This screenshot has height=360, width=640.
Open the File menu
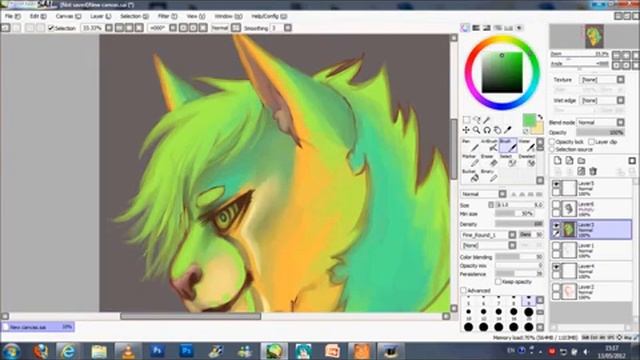tap(12, 16)
